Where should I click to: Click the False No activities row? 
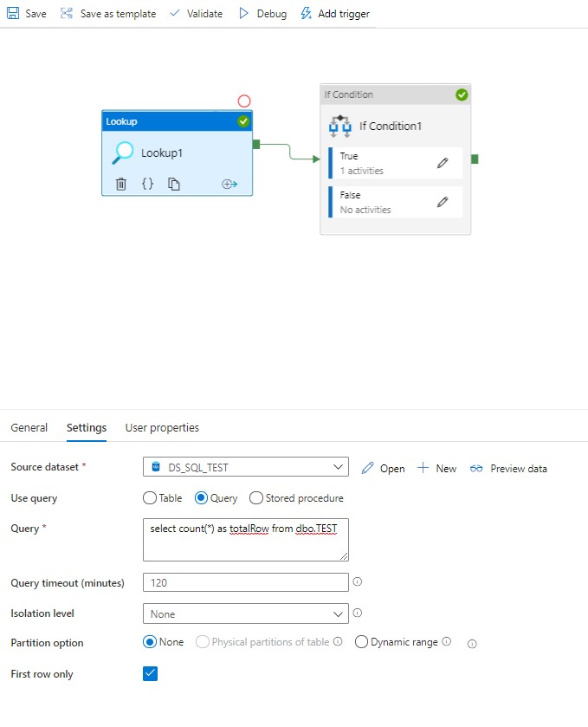point(395,202)
